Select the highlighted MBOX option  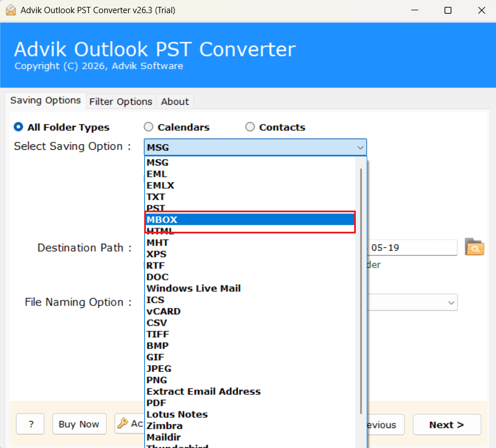[250, 220]
